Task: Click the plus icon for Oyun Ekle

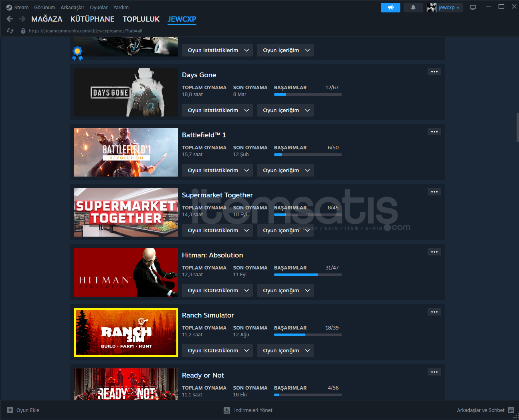Action: click(10, 410)
